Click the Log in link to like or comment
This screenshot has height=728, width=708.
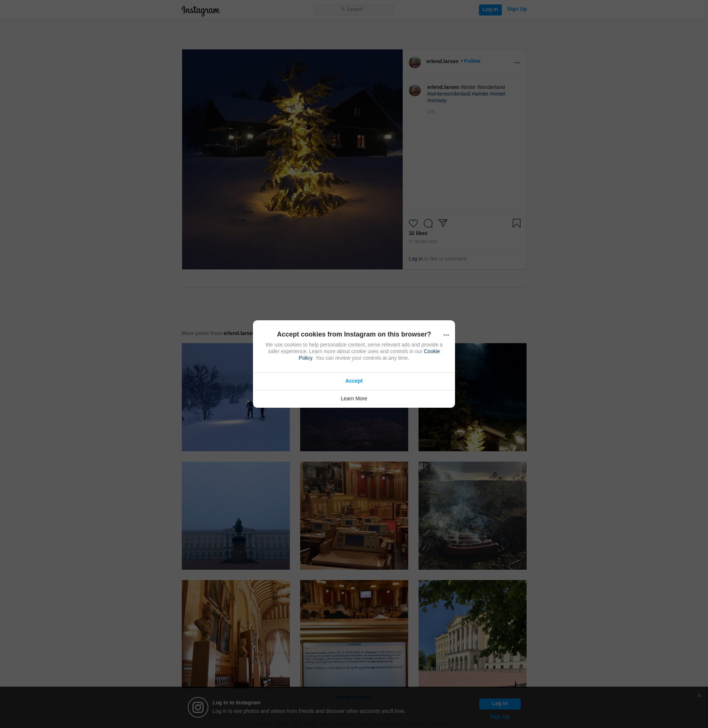coord(415,259)
